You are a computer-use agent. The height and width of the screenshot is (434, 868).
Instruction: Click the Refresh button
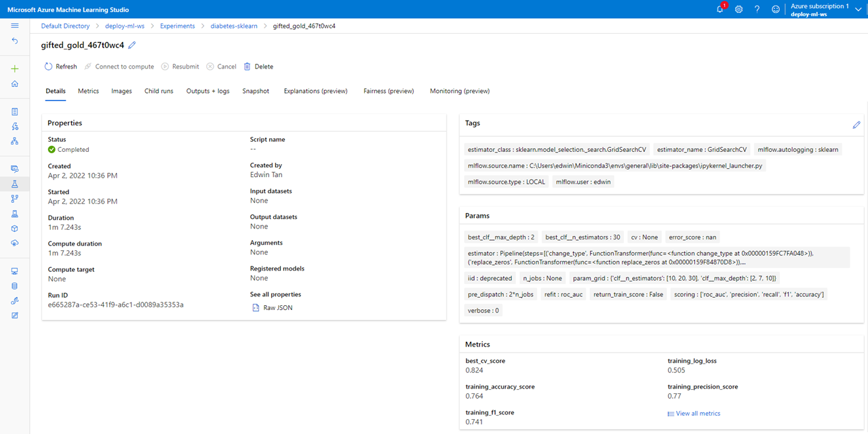click(60, 66)
